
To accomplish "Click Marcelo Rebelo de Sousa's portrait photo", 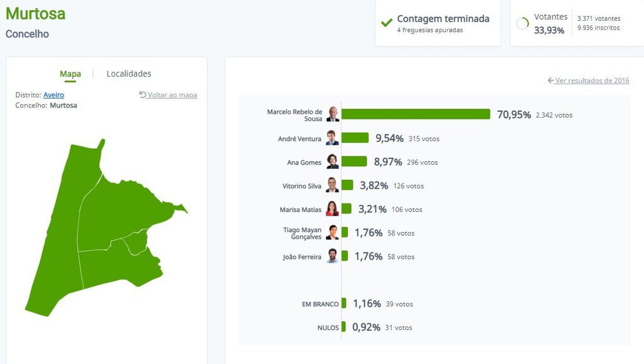I will coord(332,114).
